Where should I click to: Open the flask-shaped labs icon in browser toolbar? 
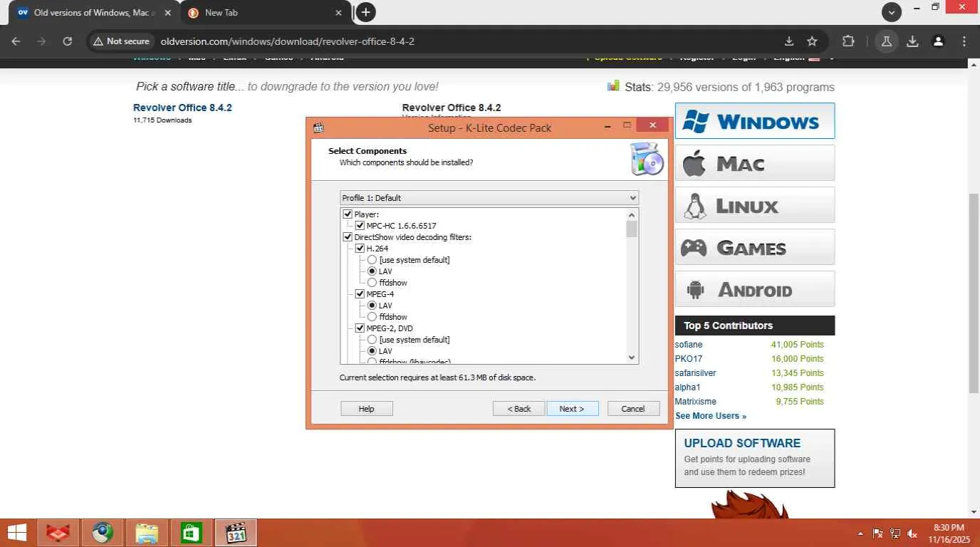click(887, 41)
